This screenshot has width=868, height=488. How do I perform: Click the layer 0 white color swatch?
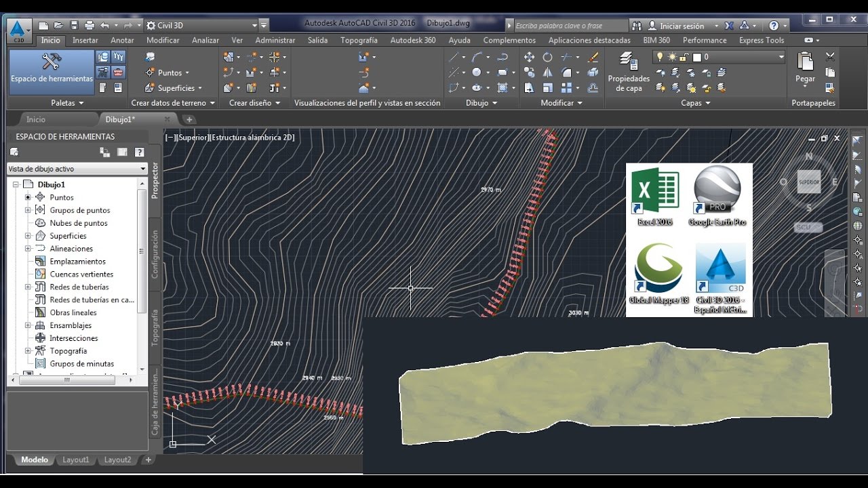(696, 58)
